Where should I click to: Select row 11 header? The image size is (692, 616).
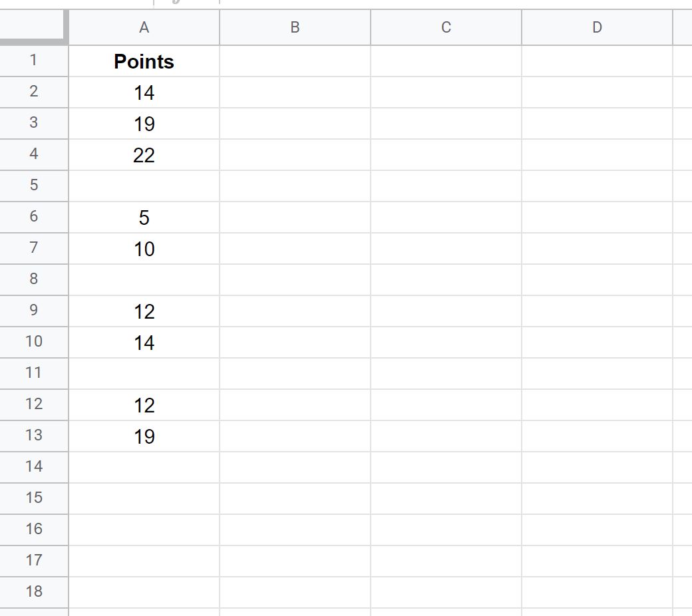pos(33,373)
